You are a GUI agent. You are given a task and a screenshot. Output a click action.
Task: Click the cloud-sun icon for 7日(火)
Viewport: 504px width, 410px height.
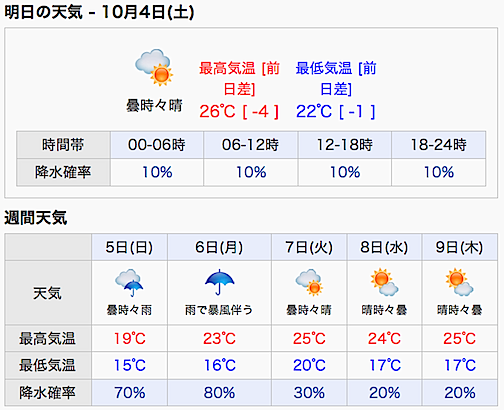pyautogui.click(x=309, y=283)
